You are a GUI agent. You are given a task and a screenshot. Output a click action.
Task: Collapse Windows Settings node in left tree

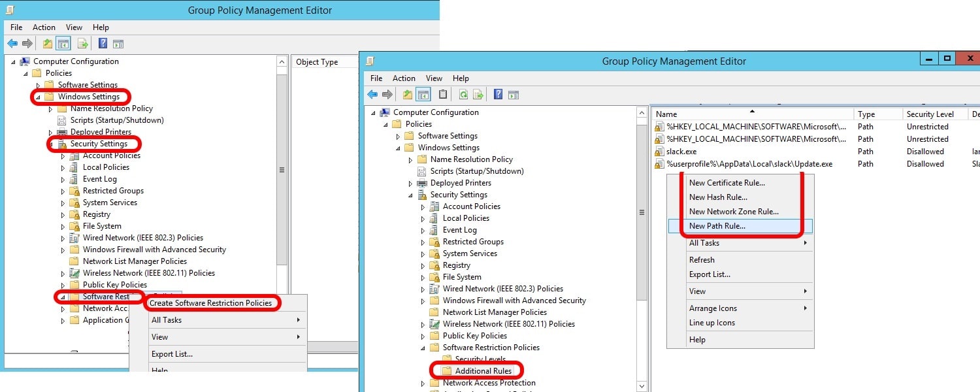38,97
